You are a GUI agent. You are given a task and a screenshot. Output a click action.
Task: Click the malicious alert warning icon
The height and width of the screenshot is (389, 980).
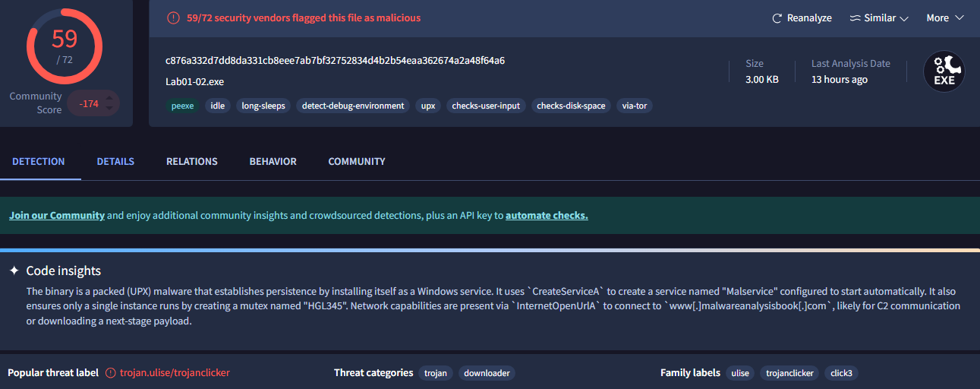[174, 17]
